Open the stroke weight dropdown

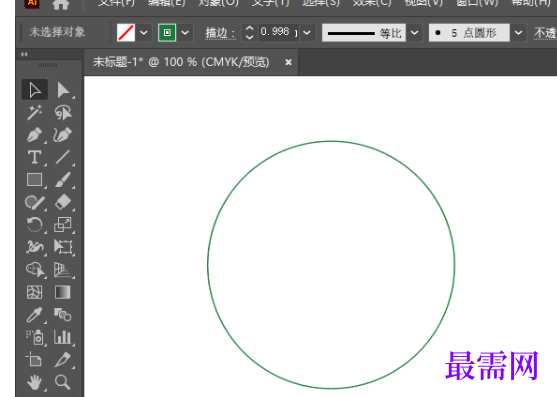(307, 33)
